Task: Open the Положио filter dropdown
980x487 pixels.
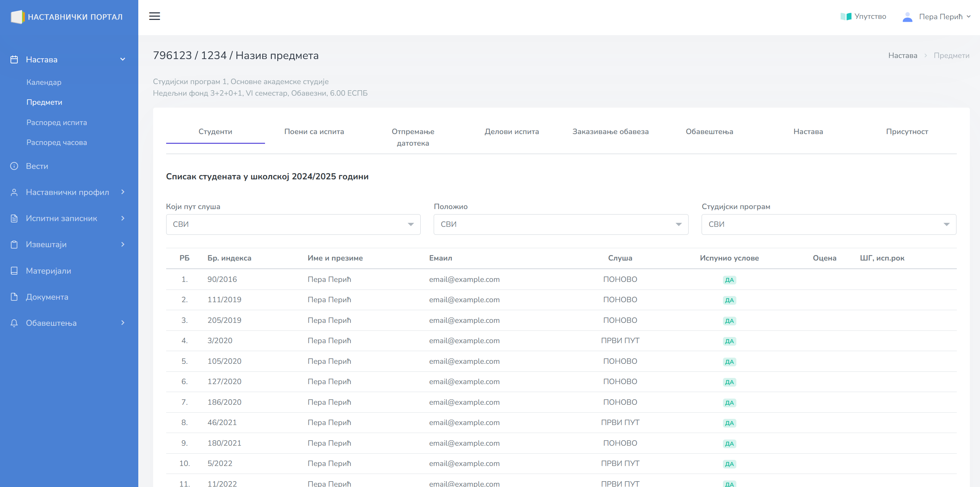Action: (x=560, y=224)
